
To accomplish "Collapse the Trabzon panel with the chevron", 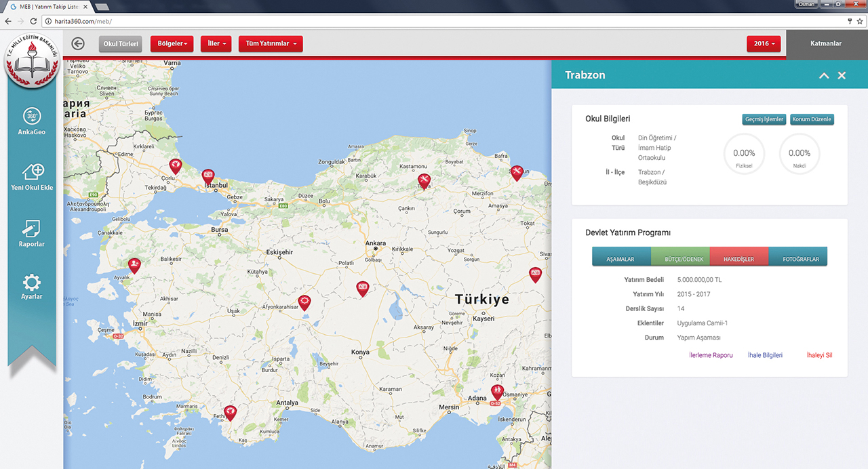I will pyautogui.click(x=824, y=75).
